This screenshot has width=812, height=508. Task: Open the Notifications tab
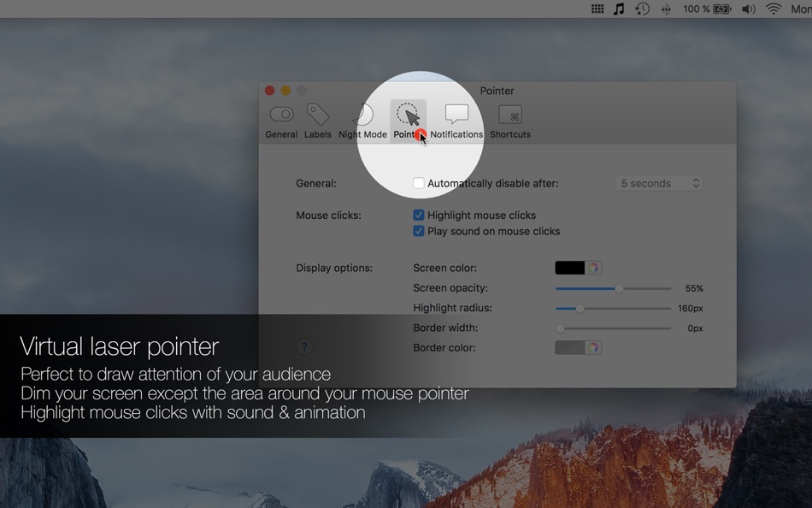click(456, 121)
